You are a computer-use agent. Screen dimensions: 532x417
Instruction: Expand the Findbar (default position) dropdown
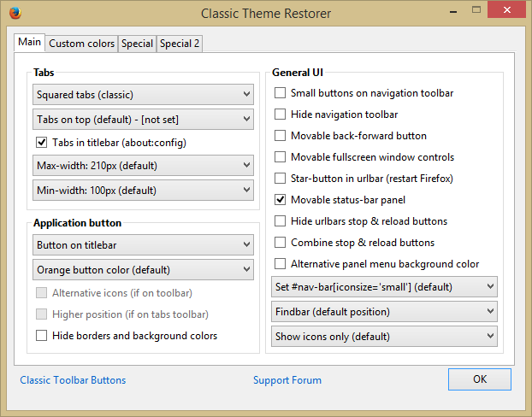[x=384, y=312]
